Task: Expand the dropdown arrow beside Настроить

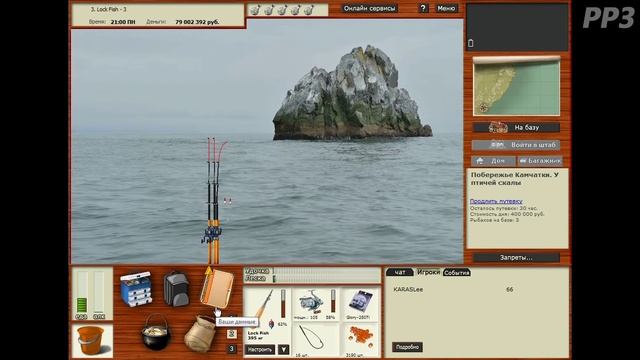Action: coord(284,349)
